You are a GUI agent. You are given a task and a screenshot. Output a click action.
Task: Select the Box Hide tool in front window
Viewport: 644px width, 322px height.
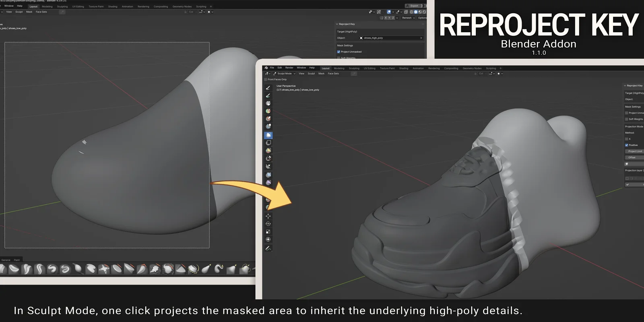coord(268,142)
